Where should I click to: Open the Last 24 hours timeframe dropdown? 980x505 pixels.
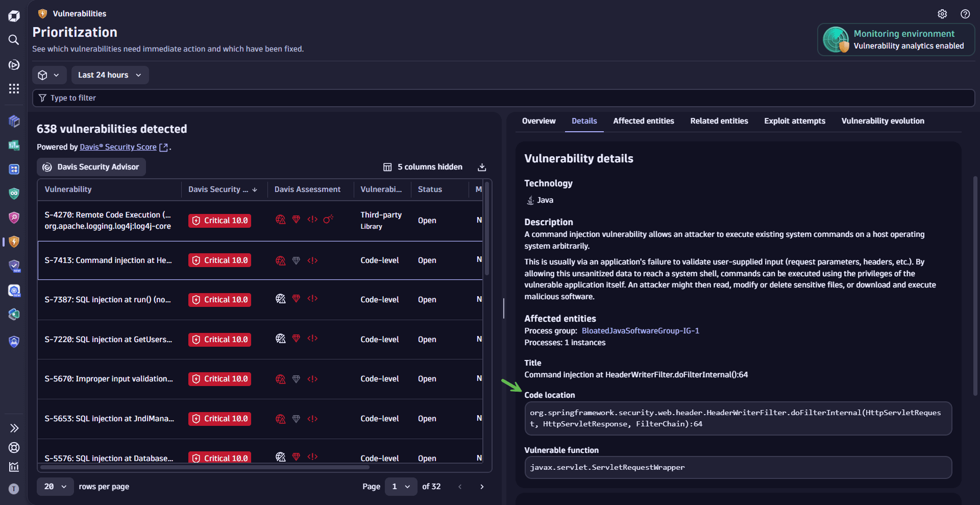click(x=110, y=75)
